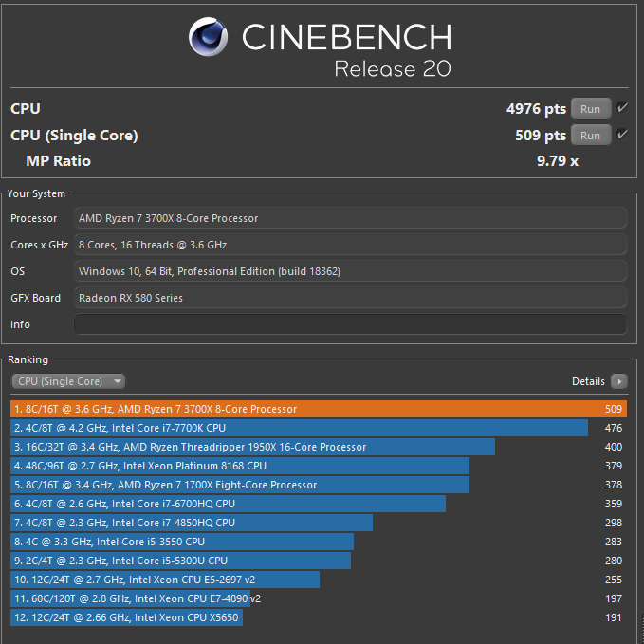This screenshot has width=644, height=644.
Task: Open the CPU (Single Core) ranking dropdown
Action: click(x=68, y=381)
